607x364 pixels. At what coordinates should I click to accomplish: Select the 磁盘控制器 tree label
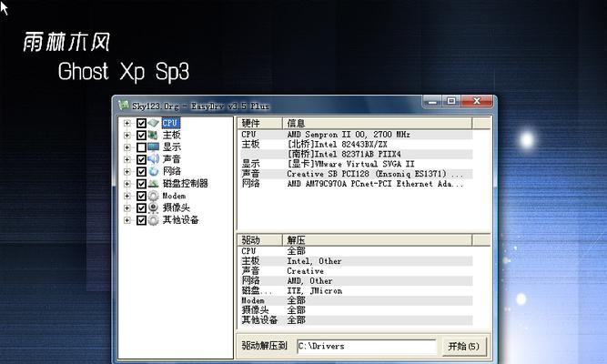(x=185, y=184)
